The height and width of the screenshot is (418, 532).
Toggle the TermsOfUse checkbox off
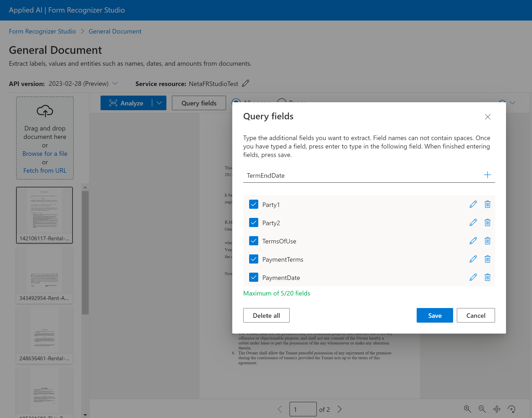[x=253, y=241]
